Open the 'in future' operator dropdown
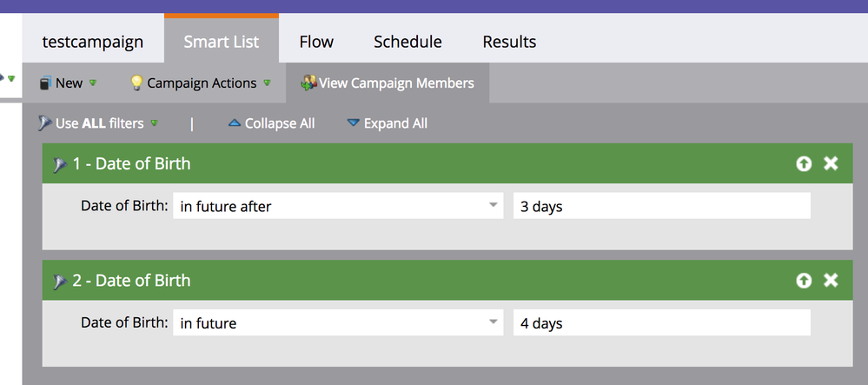This screenshot has width=868, height=385. click(x=338, y=322)
